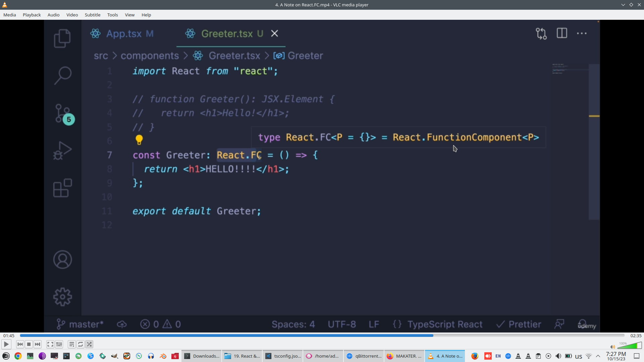Expand the Tools menu
The width and height of the screenshot is (644, 362).
click(x=112, y=15)
